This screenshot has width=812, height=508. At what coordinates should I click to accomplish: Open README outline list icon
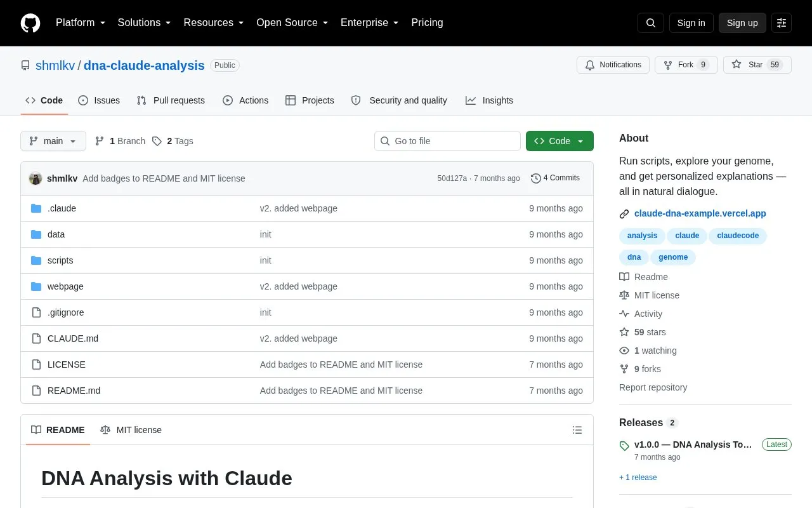577,430
